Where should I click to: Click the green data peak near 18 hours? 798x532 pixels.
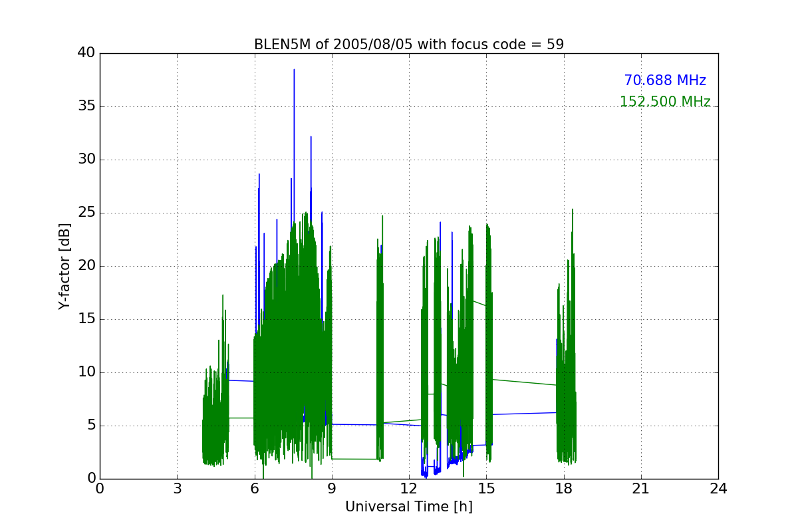tap(572, 210)
